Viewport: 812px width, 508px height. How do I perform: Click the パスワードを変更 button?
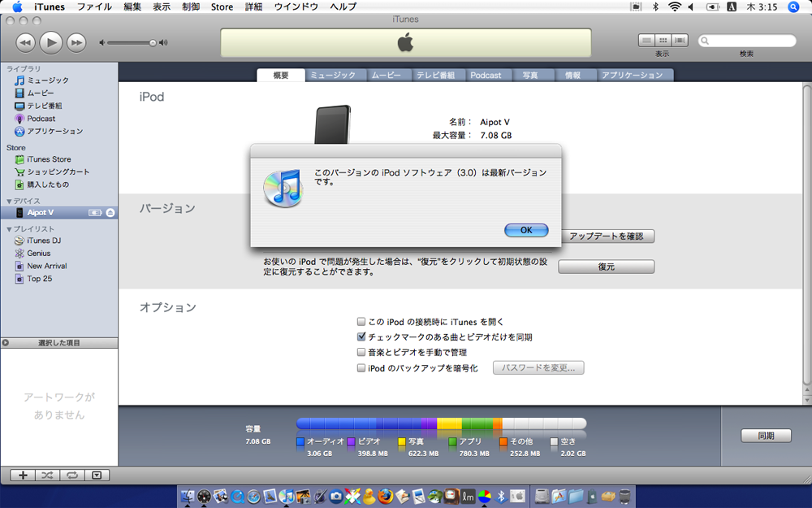(x=538, y=367)
